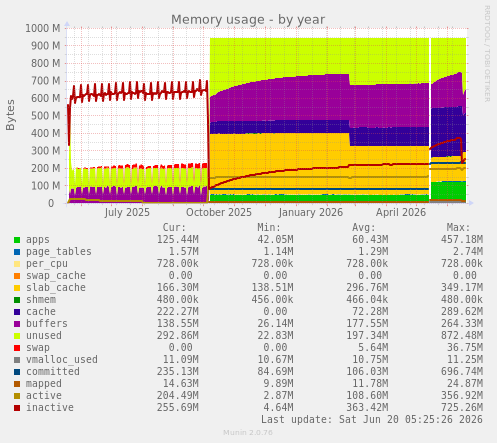Click the '500 M' y-axis label
497x443 pixels.
tap(46, 116)
